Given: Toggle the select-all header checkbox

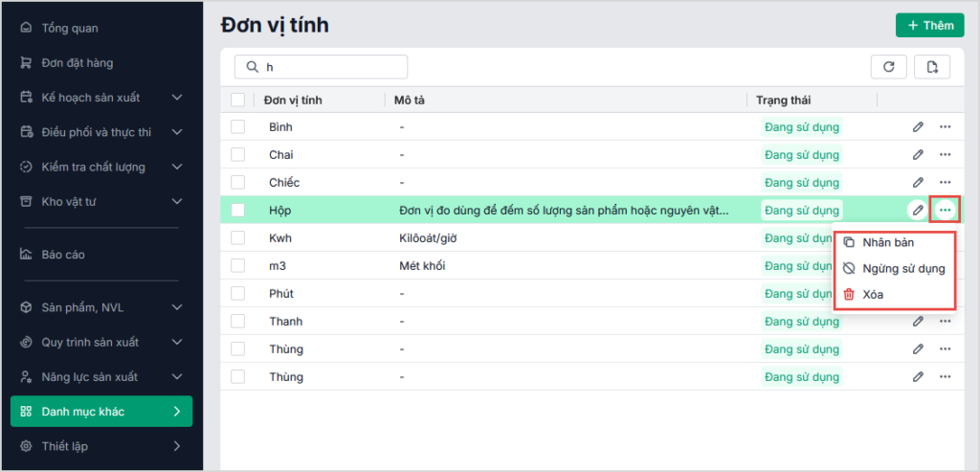Looking at the screenshot, I should coord(238,100).
